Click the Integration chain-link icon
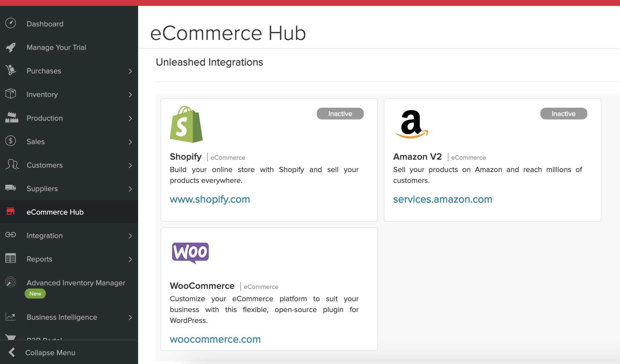Image resolution: width=620 pixels, height=364 pixels. tap(11, 235)
